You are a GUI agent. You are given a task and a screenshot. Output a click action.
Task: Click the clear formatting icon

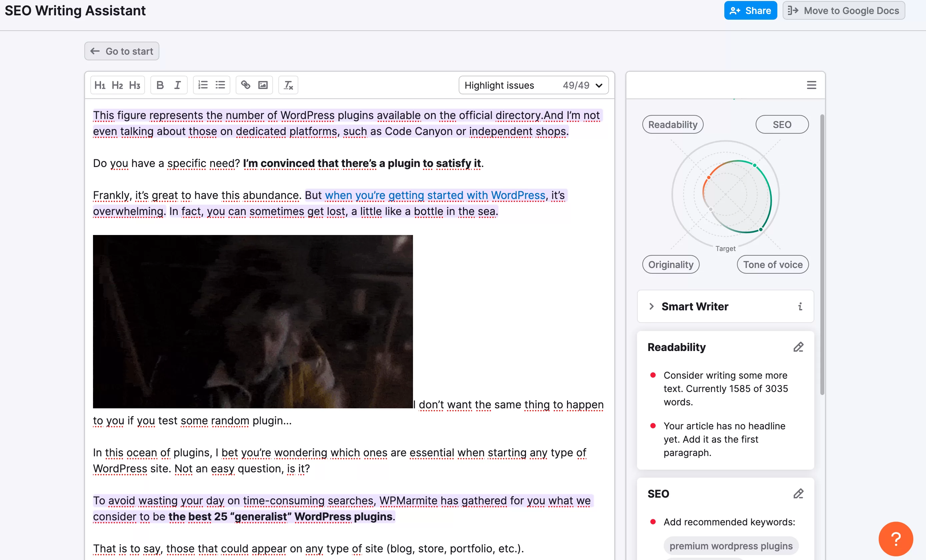pyautogui.click(x=288, y=85)
